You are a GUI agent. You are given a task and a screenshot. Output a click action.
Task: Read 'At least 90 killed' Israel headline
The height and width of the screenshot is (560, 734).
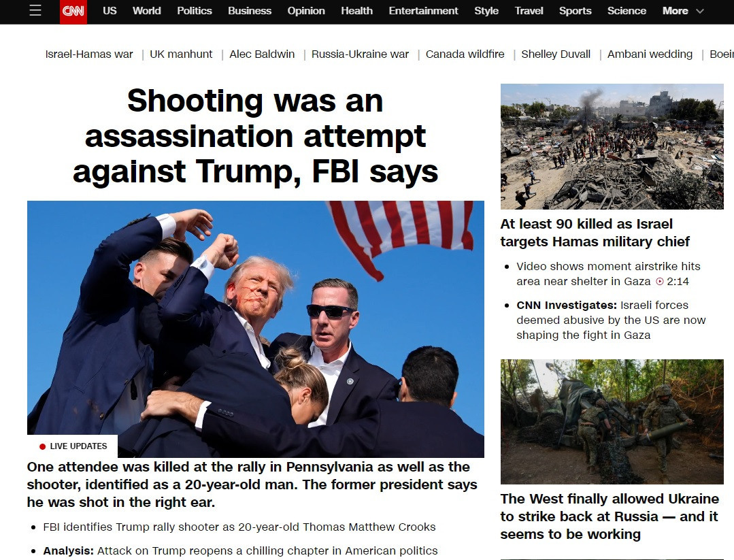pyautogui.click(x=595, y=233)
